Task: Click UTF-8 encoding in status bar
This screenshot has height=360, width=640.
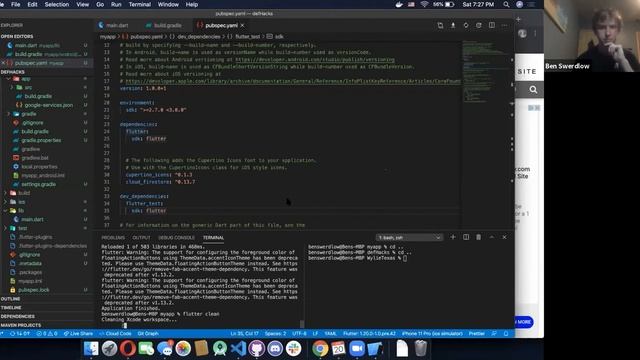Action: pyautogui.click(x=299, y=333)
